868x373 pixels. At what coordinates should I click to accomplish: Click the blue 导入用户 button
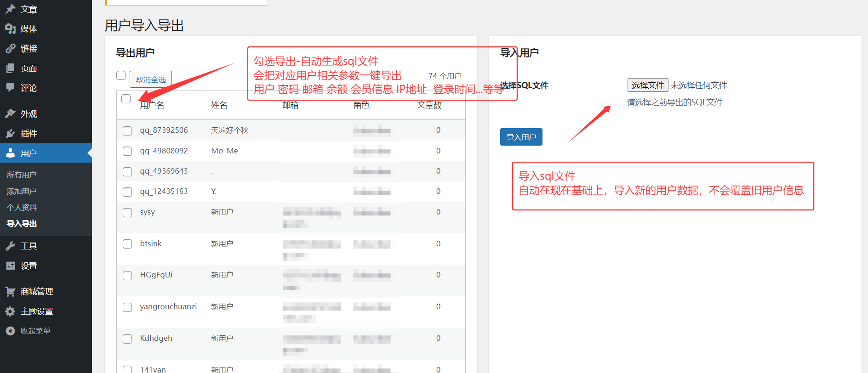click(x=521, y=137)
